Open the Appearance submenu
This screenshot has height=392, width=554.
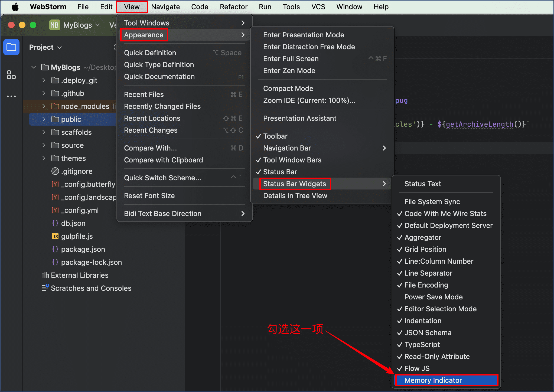pos(184,35)
